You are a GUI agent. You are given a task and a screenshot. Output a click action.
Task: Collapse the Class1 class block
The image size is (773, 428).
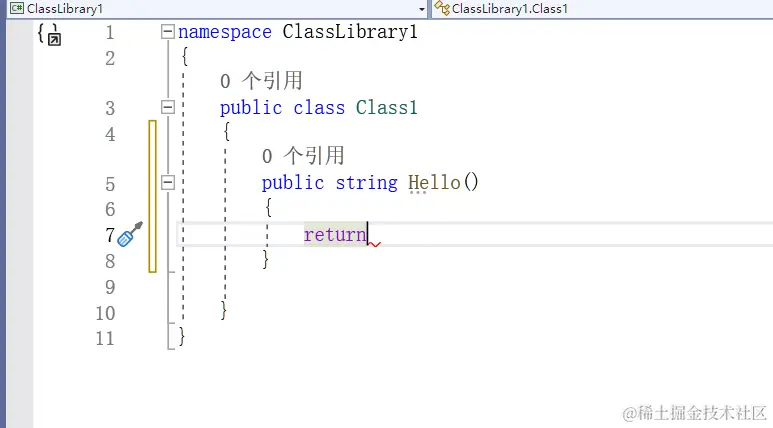point(168,107)
